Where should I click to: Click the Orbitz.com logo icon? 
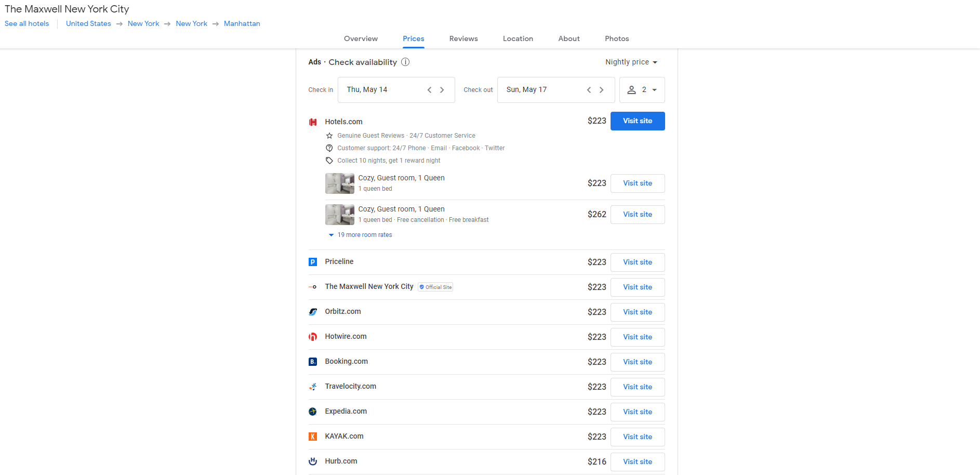313,312
